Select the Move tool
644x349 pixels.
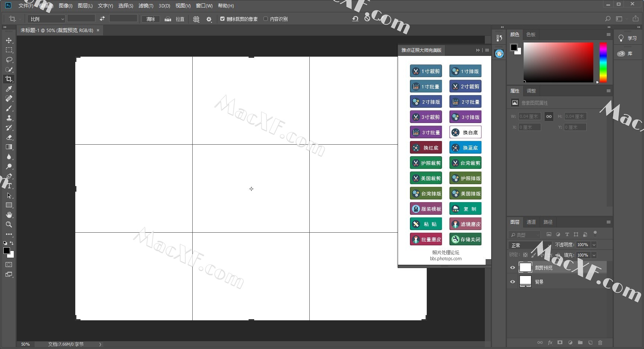tap(9, 40)
